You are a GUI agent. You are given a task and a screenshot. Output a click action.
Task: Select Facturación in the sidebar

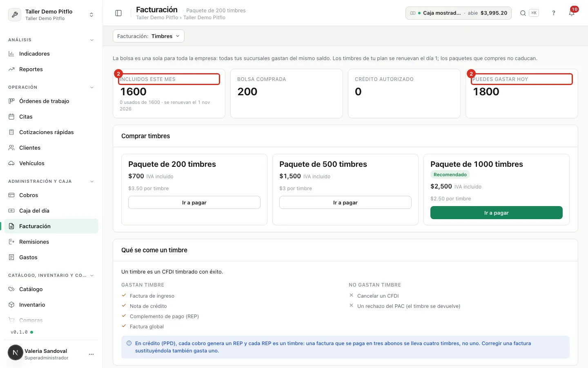click(51, 226)
